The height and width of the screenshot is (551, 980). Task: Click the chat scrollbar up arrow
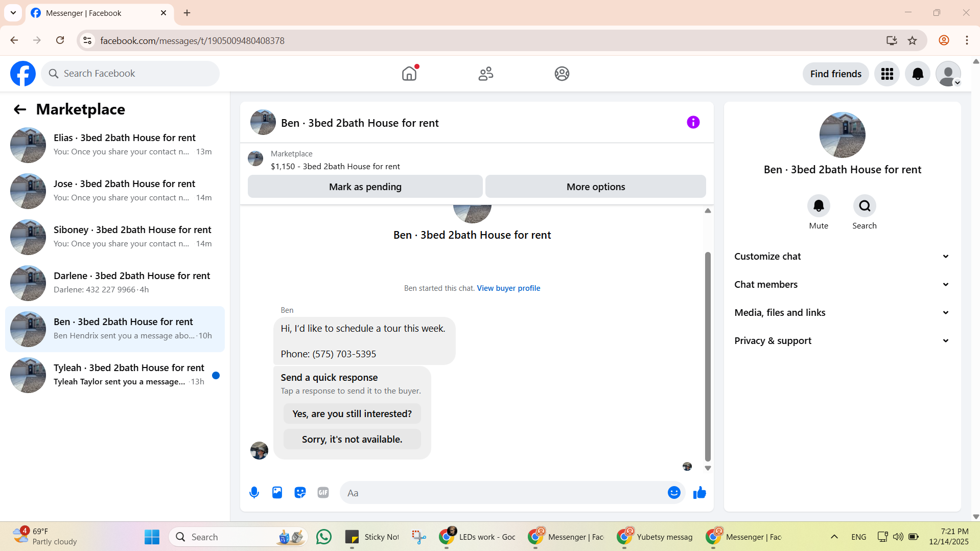click(708, 211)
